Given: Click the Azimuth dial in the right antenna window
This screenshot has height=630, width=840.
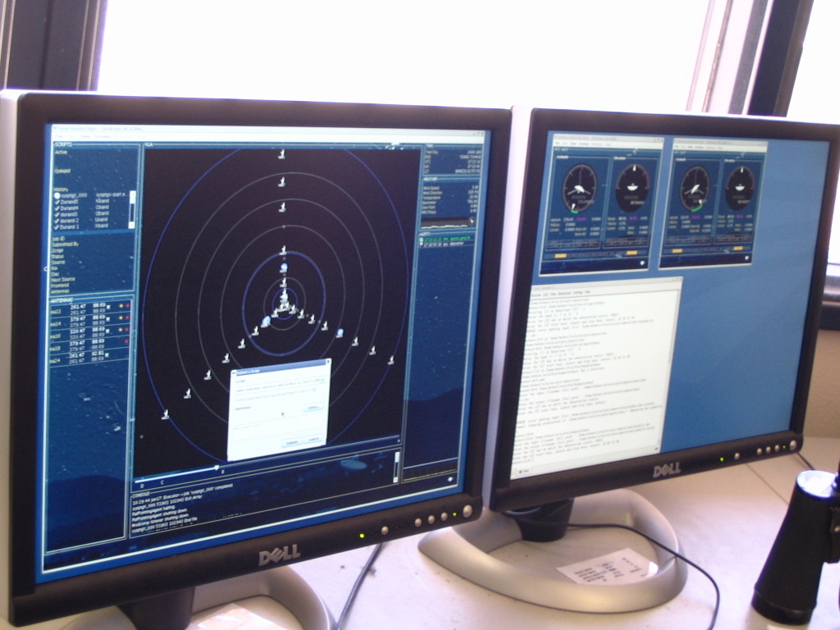Looking at the screenshot, I should pos(695,189).
